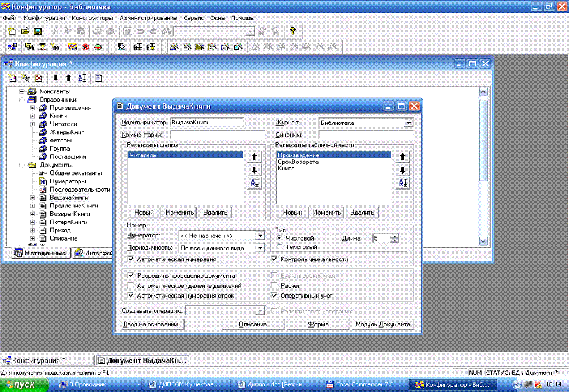Click the sort A-Z icon in Configuration toolbar

81,78
